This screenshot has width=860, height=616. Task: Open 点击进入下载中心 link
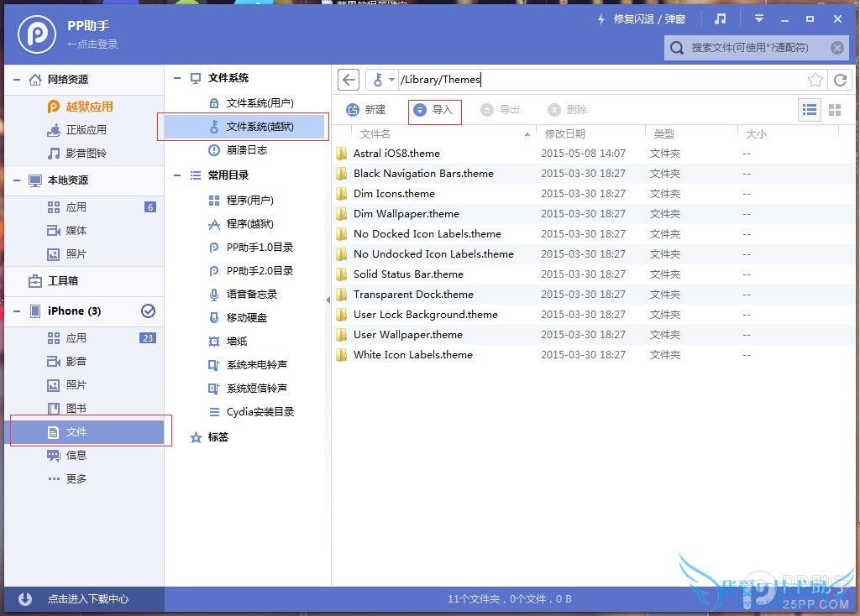(x=88, y=599)
